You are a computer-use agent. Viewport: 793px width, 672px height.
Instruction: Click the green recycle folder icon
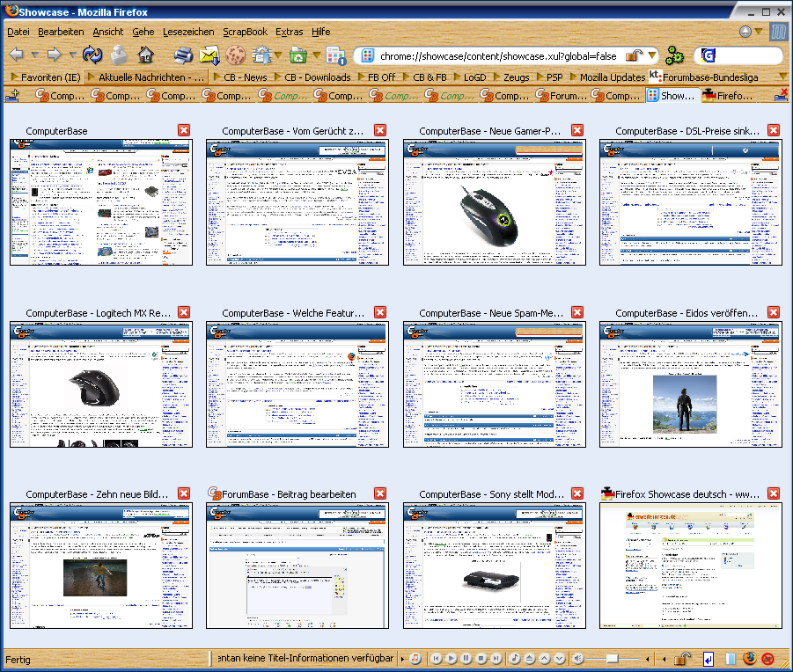click(x=298, y=55)
